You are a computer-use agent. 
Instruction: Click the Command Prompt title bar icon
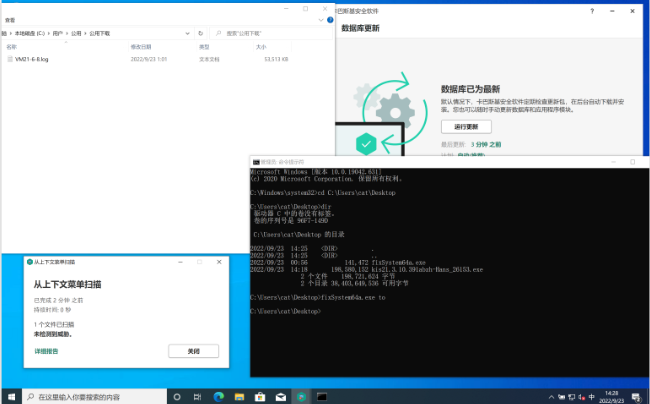256,162
